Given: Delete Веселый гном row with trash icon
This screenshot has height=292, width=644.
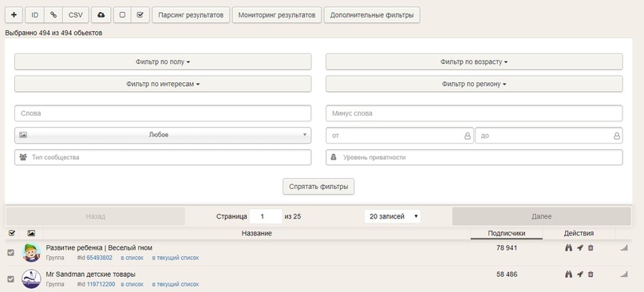Looking at the screenshot, I should pos(591,247).
